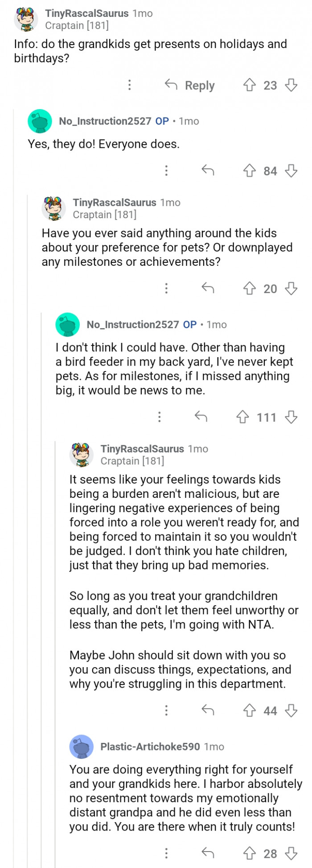Reply to the bird feeder comment
This screenshot has width=312, height=868.
[x=201, y=417]
